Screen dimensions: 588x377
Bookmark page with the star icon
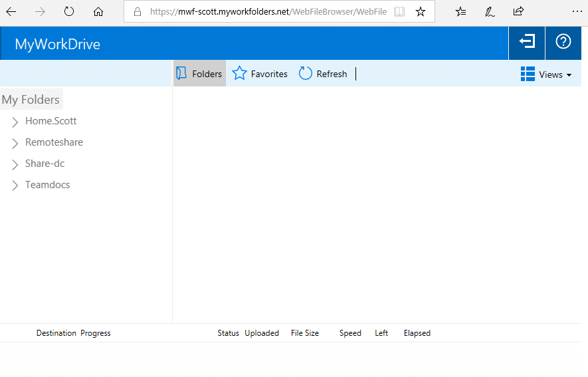pyautogui.click(x=421, y=11)
